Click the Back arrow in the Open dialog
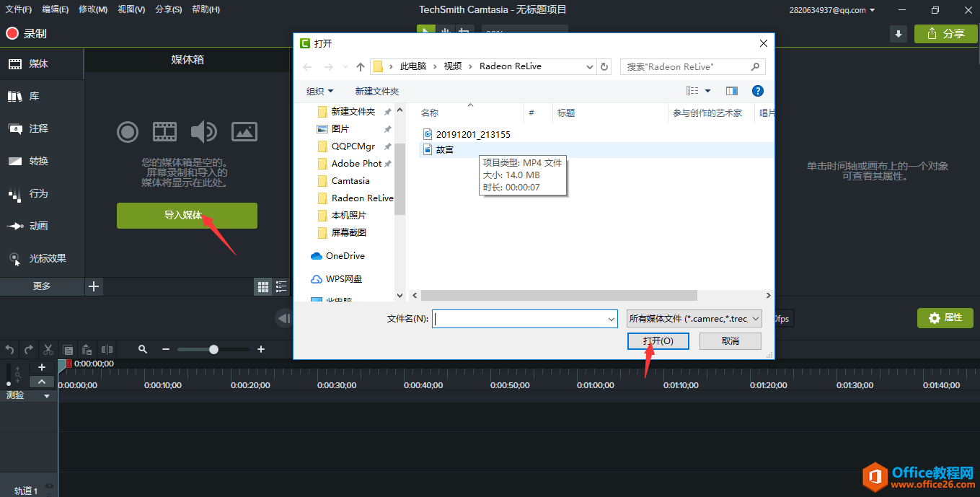 tap(307, 66)
